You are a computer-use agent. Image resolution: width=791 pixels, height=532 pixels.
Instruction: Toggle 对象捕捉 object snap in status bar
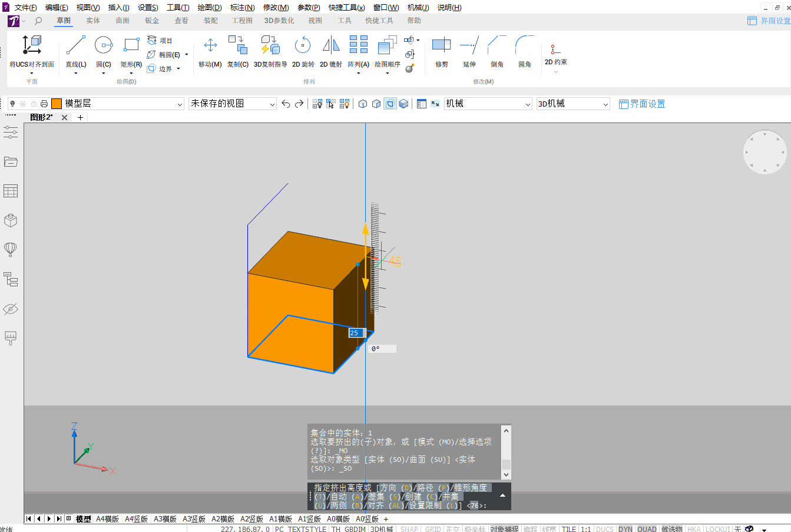coord(504,529)
